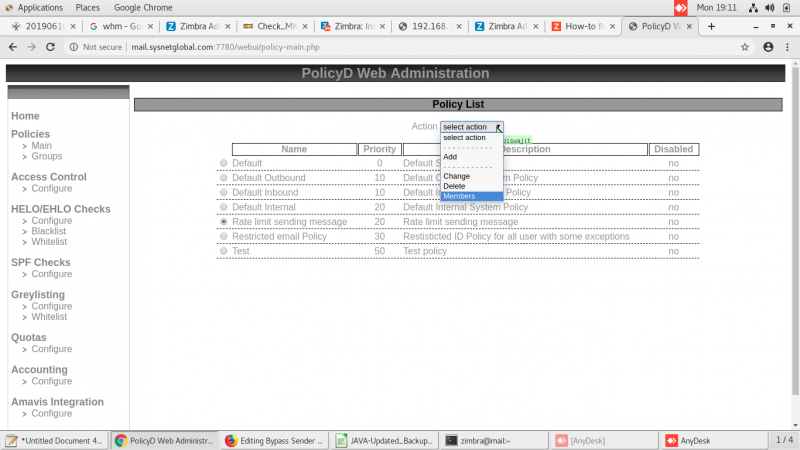
Task: Click the 1 / 4 workspace switcher
Action: click(784, 440)
